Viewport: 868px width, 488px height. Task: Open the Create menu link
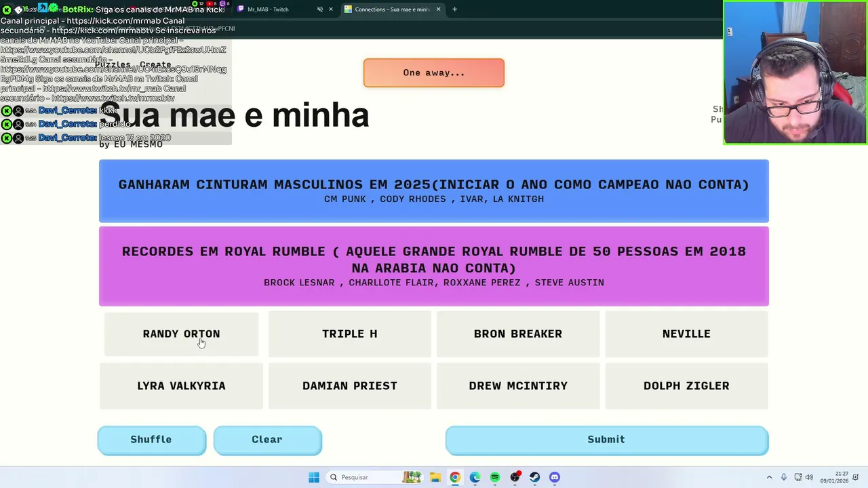155,64
